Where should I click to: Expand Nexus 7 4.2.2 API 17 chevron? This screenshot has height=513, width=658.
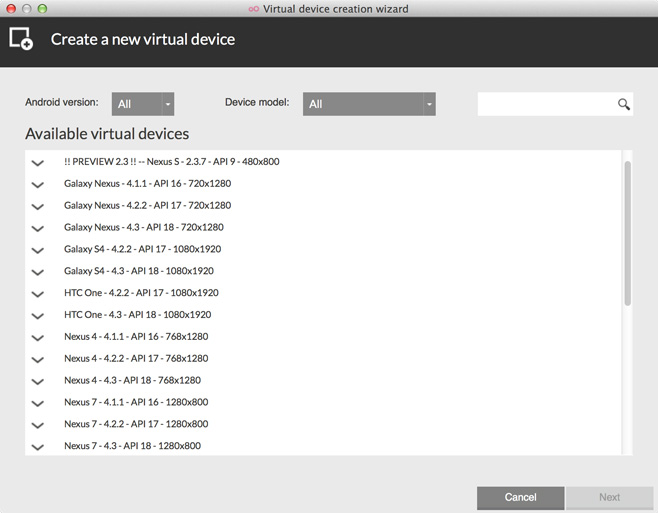[x=38, y=424]
